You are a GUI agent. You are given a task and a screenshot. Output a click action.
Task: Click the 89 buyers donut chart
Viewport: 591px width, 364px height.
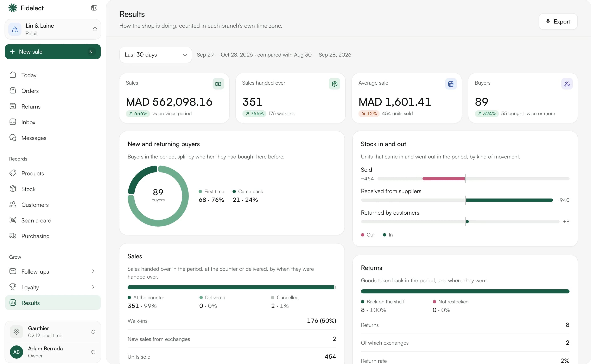(158, 196)
